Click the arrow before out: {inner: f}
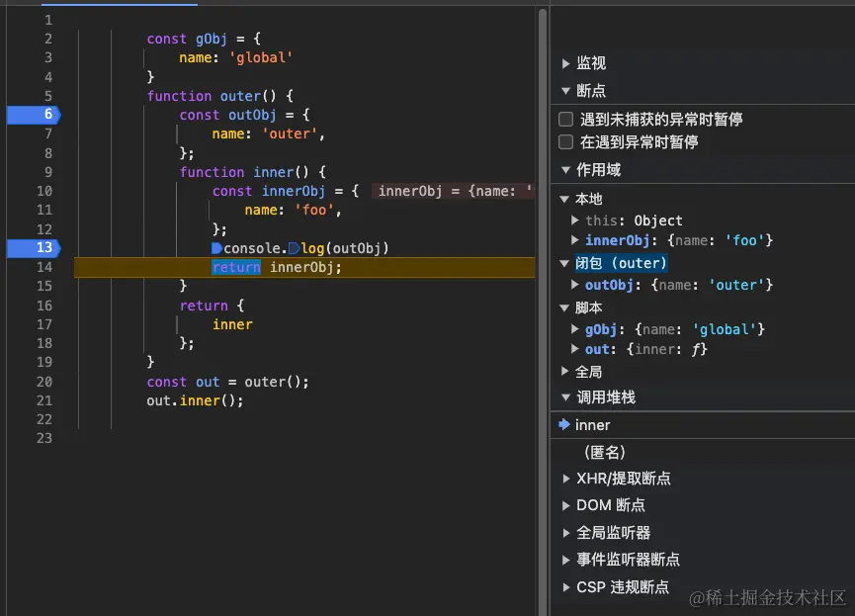The image size is (855, 616). pos(573,351)
